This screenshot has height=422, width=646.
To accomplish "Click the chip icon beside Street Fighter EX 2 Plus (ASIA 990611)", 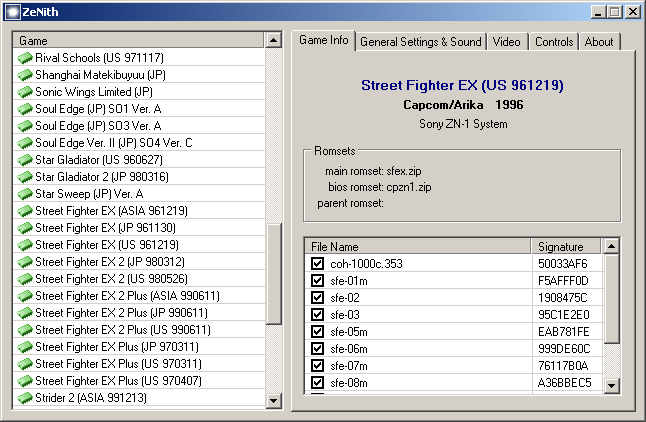I will pyautogui.click(x=25, y=296).
